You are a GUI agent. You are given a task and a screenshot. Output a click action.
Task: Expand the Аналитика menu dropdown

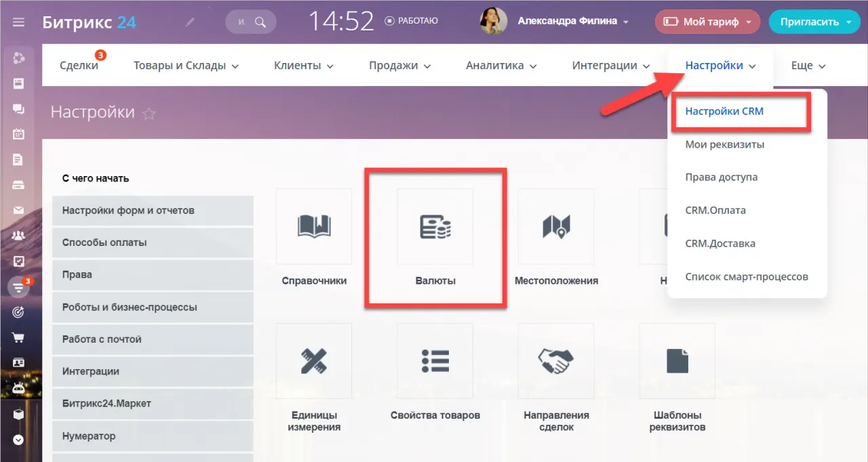(x=501, y=66)
